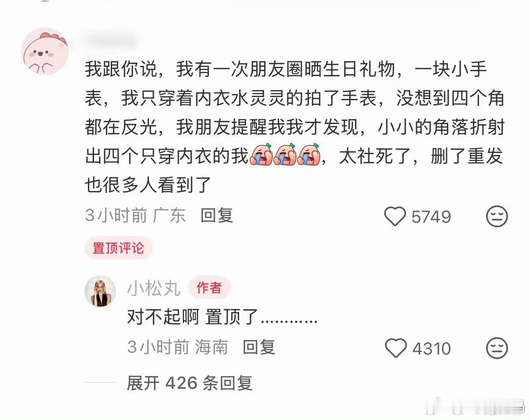Open the blurred commenter username

(x=111, y=42)
